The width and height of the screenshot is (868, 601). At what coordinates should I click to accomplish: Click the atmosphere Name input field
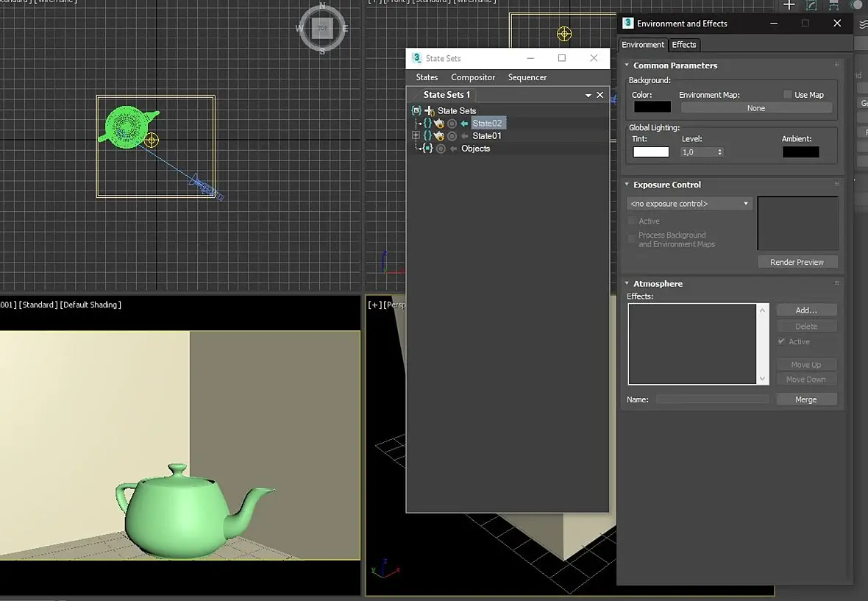click(712, 399)
